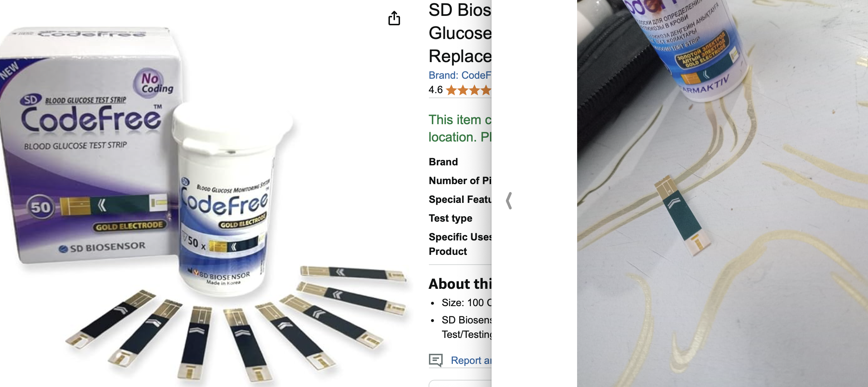Click the star rating next to 4.6
Image resolution: width=868 pixels, height=387 pixels.
(468, 90)
